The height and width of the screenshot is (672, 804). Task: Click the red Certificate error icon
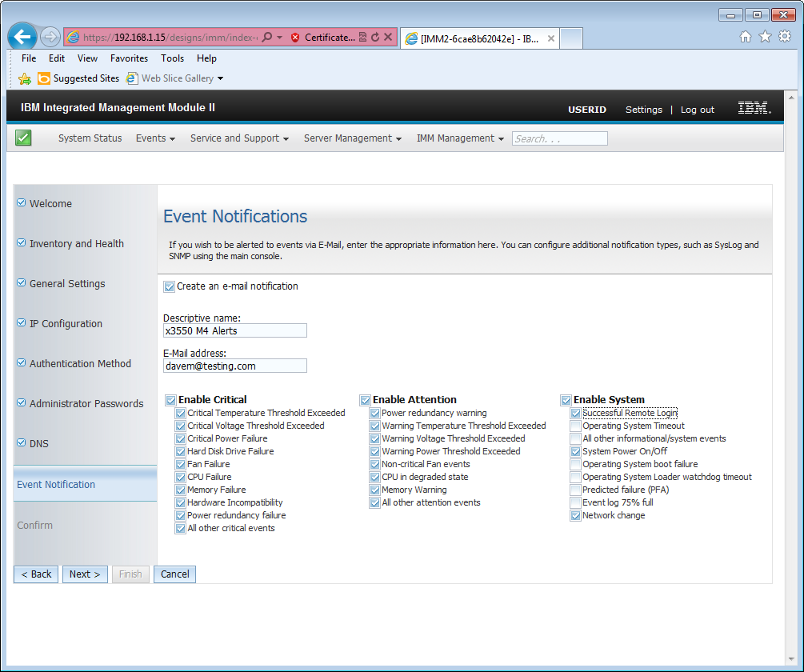[295, 38]
